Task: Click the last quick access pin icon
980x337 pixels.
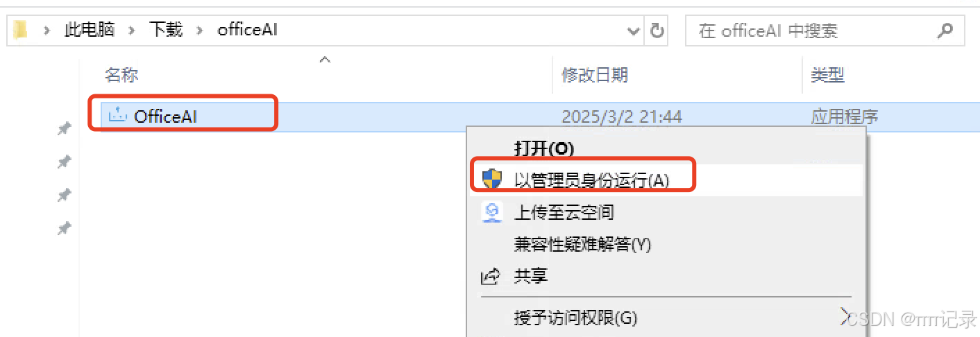Action: [x=64, y=229]
